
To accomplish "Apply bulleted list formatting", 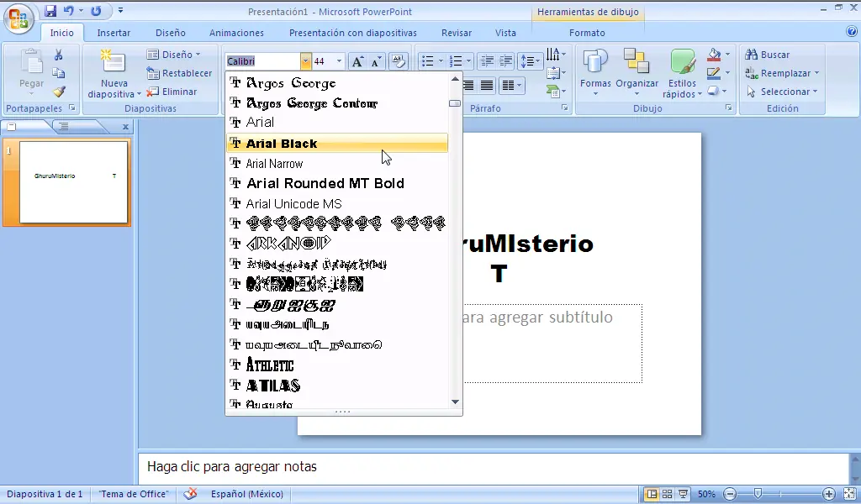I will coord(428,61).
